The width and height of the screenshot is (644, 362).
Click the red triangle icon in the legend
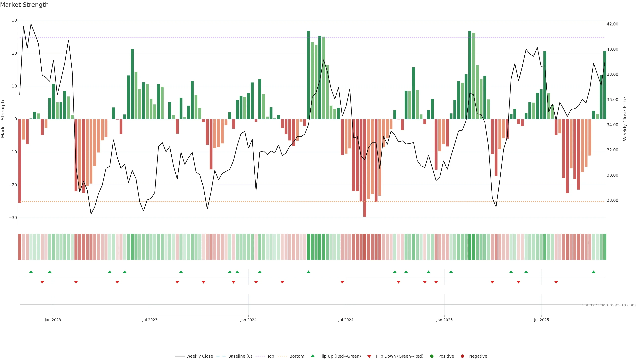369,356
